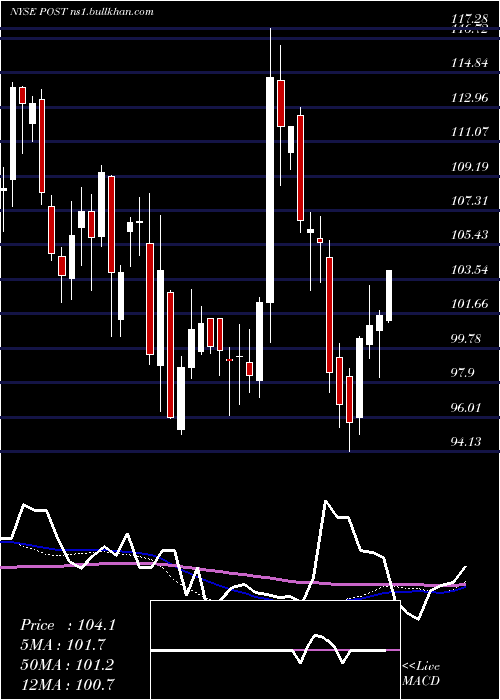Click the last white candlestick on the right
This screenshot has height=700, width=500.
point(389,296)
